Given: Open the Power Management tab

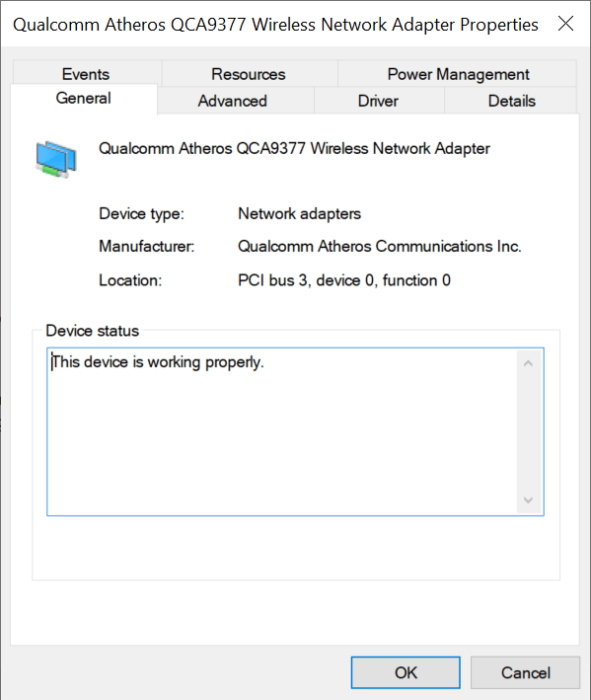Looking at the screenshot, I should pos(458,74).
